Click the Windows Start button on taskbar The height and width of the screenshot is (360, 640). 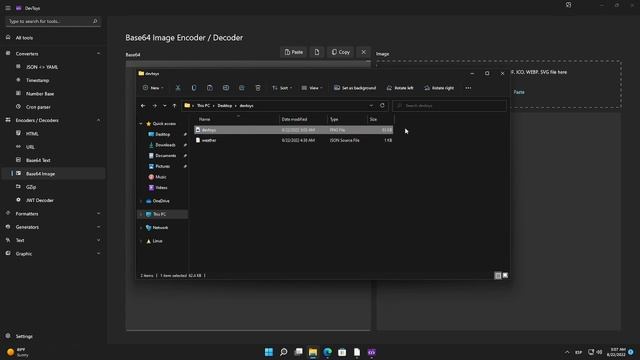click(269, 352)
